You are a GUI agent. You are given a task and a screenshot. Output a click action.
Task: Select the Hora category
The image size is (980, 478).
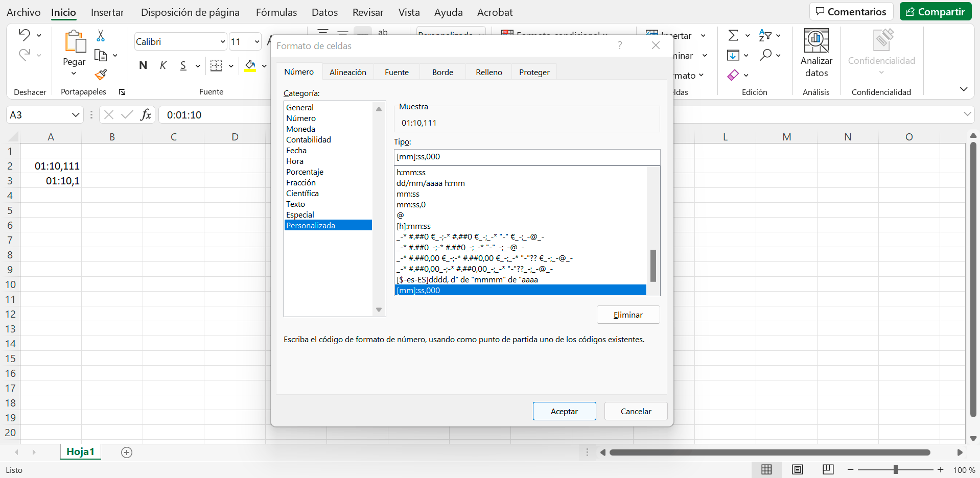pyautogui.click(x=328, y=161)
